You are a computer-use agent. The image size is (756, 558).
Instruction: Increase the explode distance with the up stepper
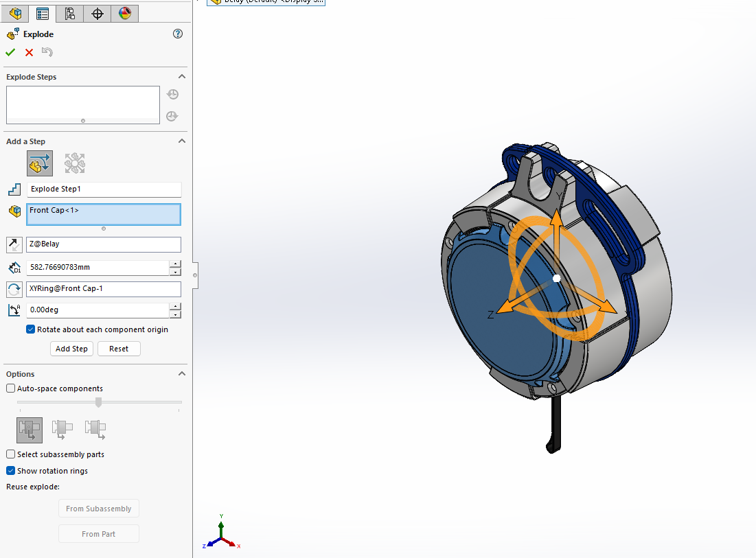[x=175, y=264]
